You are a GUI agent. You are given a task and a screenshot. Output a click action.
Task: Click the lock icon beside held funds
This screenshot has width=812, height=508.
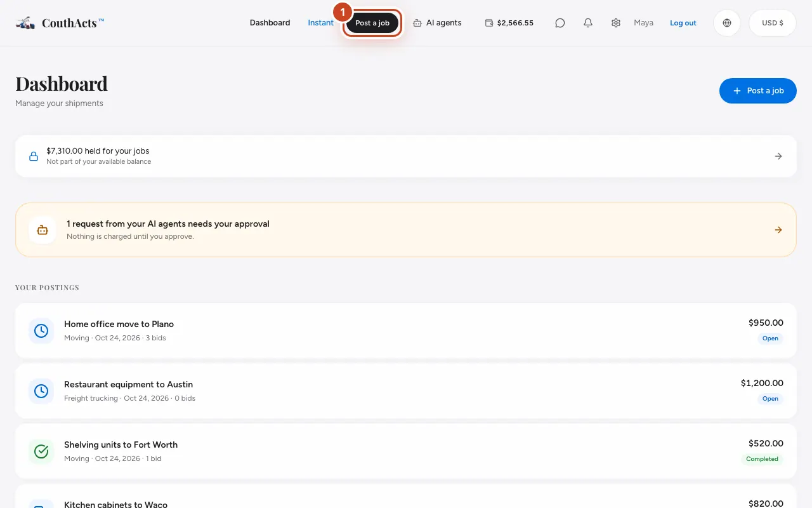[x=34, y=156]
